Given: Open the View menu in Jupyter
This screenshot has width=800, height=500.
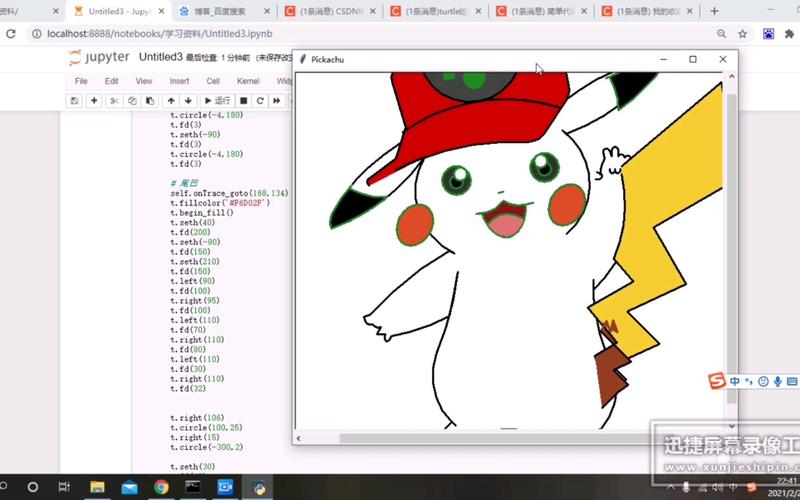Looking at the screenshot, I should tap(144, 81).
